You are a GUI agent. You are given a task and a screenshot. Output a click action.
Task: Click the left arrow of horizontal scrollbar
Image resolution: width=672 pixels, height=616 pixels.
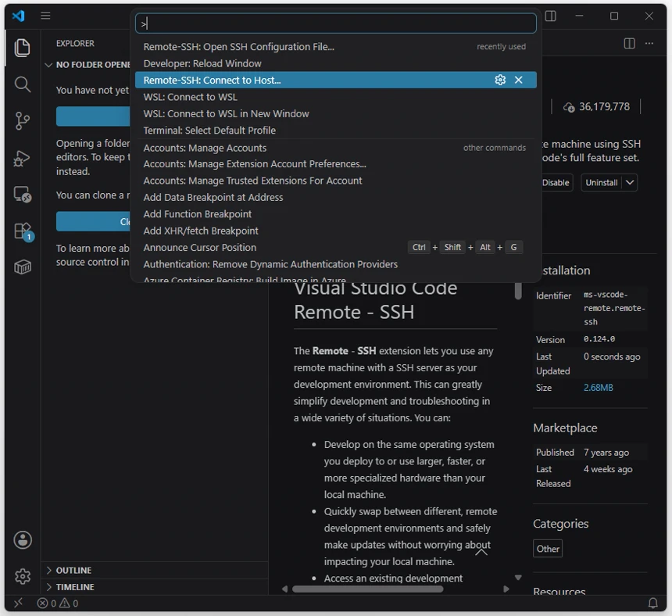point(284,589)
